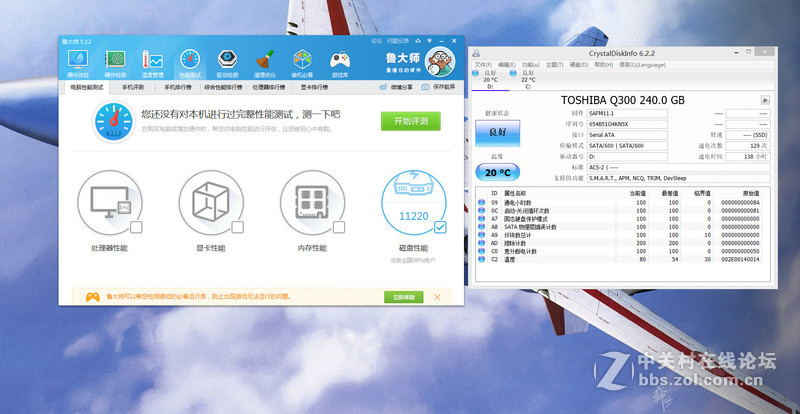Screen dimensions: 800x414
Task: Click the large 显卡性能 cube icon
Action: tap(211, 202)
